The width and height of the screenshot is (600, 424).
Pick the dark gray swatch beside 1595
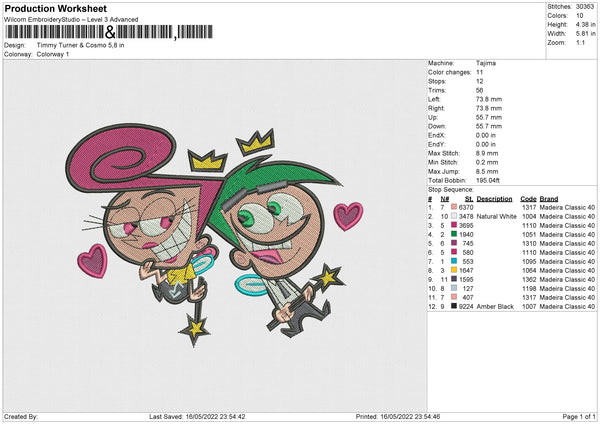coord(454,279)
